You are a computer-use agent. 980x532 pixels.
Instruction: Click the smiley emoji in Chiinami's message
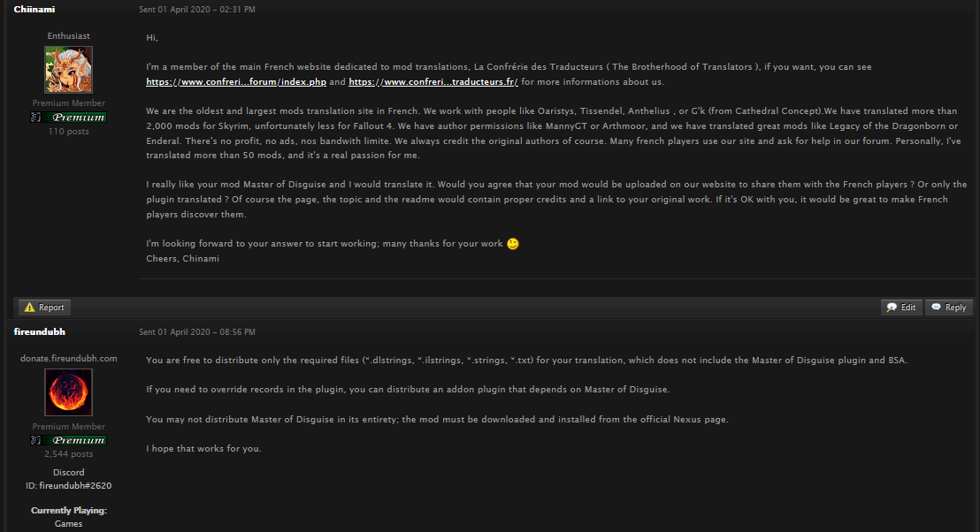coord(513,244)
